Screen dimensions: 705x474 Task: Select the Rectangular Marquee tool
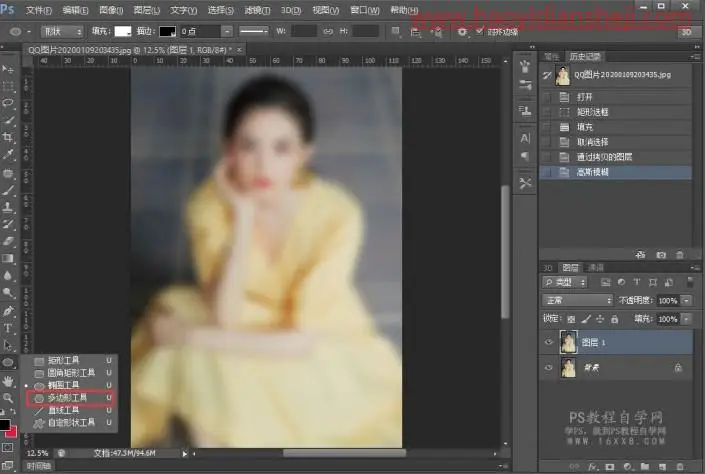pos(8,86)
